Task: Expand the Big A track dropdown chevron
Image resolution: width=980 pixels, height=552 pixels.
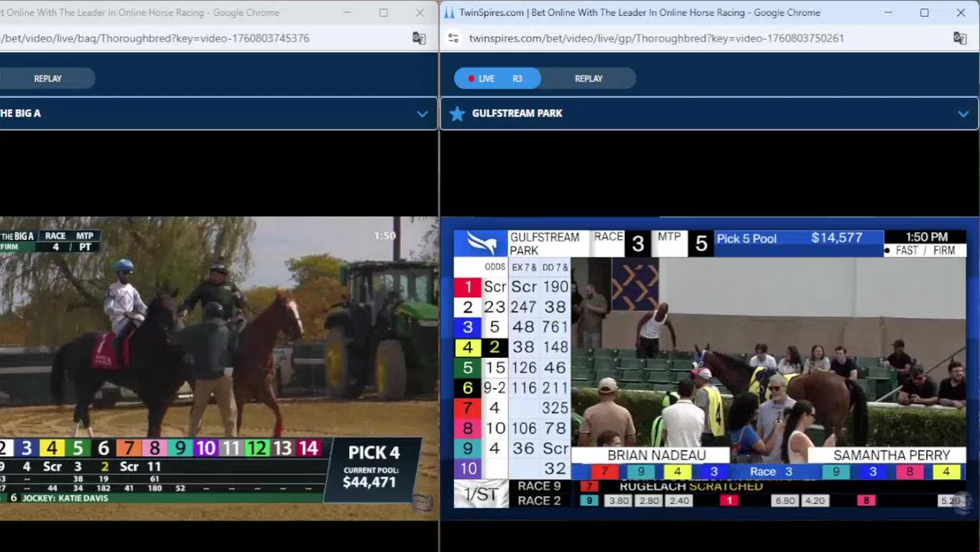Action: [423, 113]
